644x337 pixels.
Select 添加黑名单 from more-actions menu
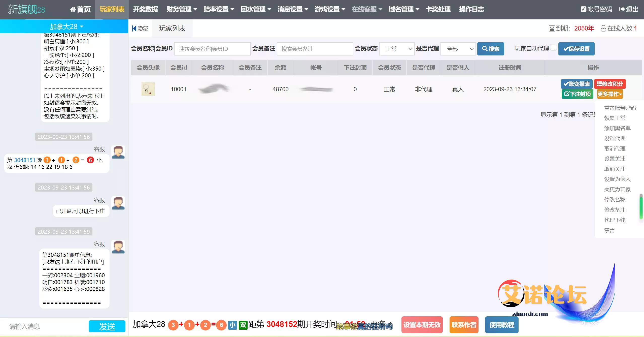coord(617,128)
